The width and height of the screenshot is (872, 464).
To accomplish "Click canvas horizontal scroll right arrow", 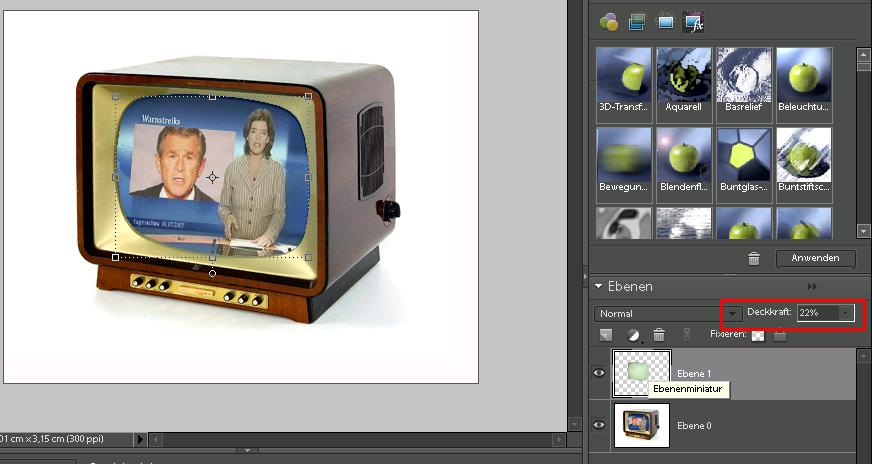I will click(x=559, y=440).
